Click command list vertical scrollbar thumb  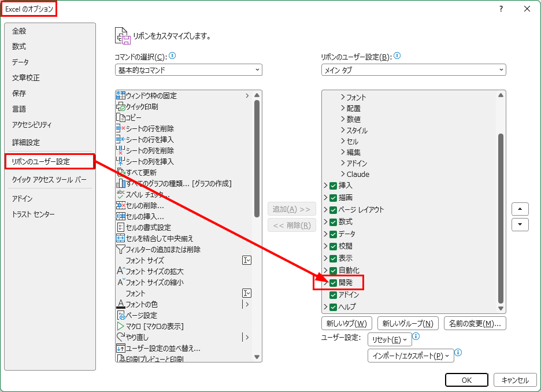tap(257, 158)
